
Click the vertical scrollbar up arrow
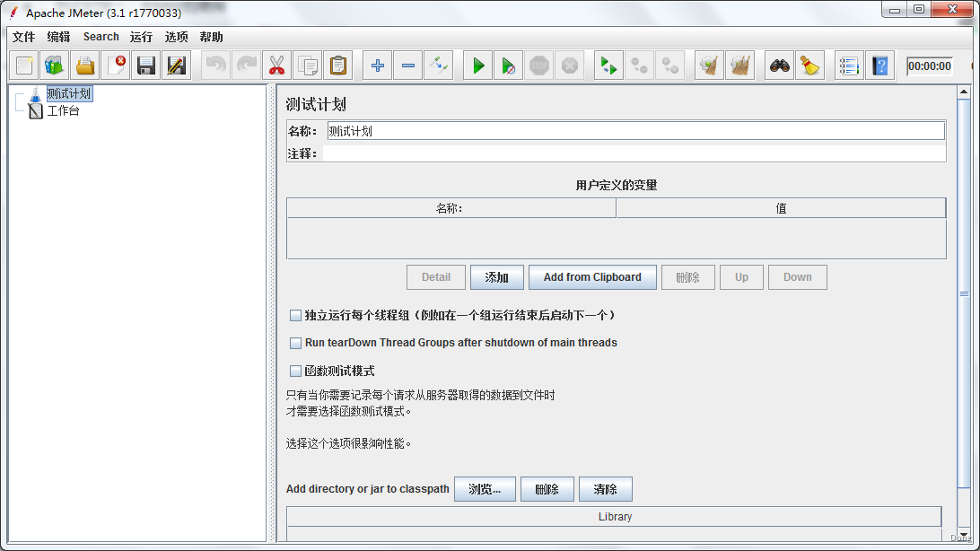tap(964, 92)
